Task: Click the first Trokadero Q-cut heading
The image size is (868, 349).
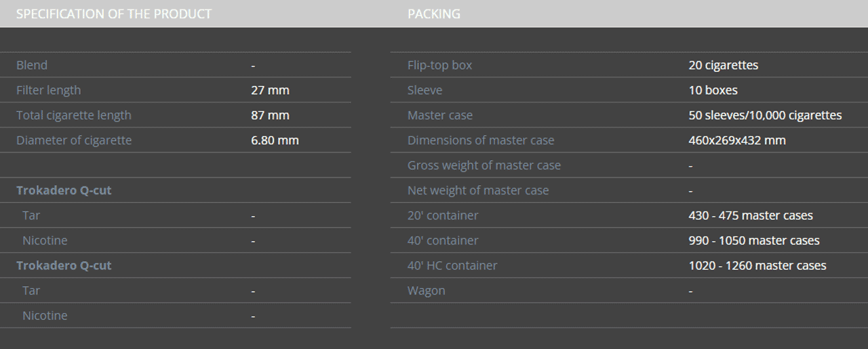Action: pyautogui.click(x=64, y=190)
